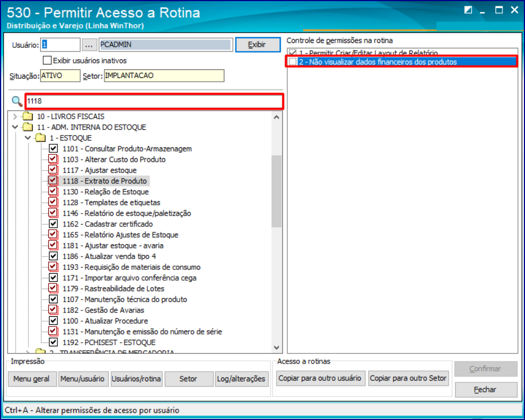Toggle Exibir usuários inativos checkbox
This screenshot has width=525, height=420.
click(47, 60)
